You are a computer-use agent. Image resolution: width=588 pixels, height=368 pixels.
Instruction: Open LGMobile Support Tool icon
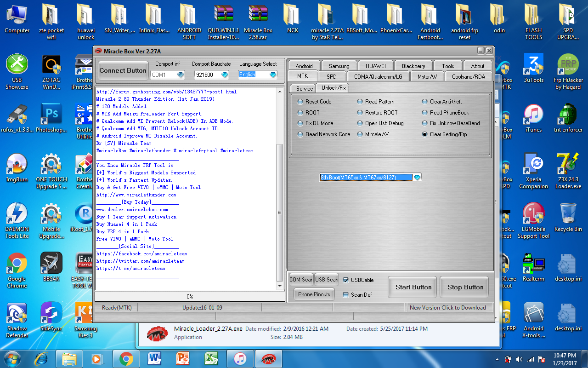click(x=534, y=220)
